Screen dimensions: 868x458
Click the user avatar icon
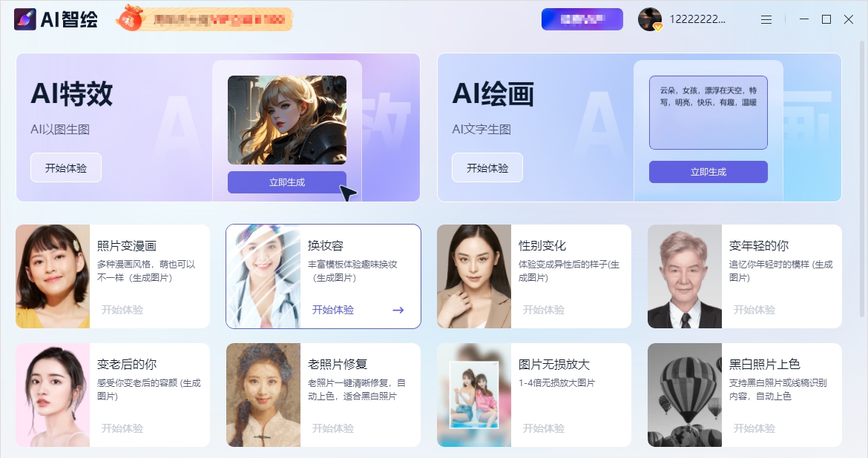(x=650, y=19)
